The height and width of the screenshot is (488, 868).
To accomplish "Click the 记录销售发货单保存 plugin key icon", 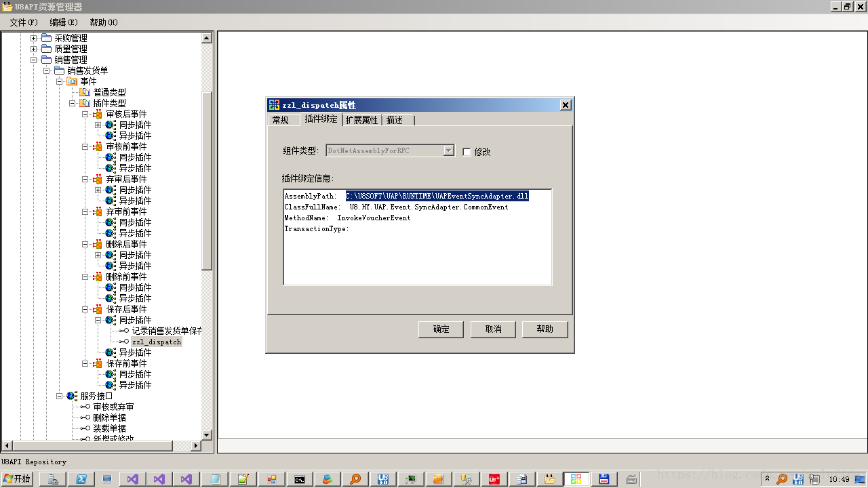I will [x=123, y=331].
